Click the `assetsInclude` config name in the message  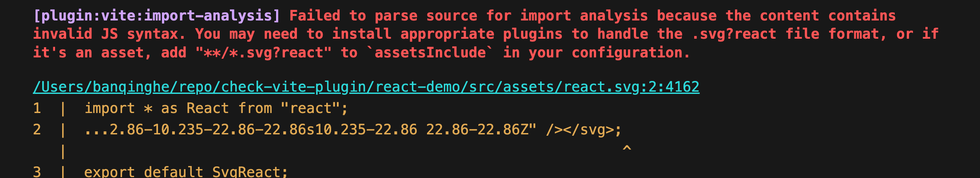click(430, 53)
